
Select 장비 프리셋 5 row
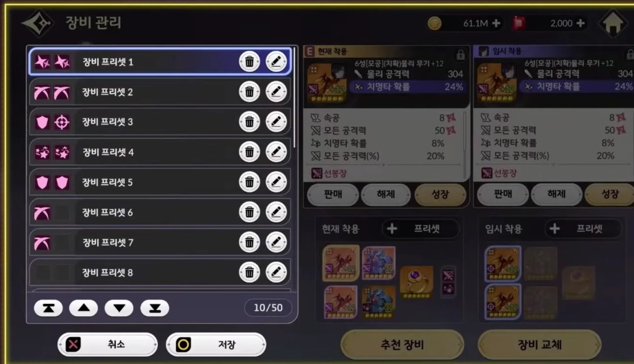click(x=160, y=182)
